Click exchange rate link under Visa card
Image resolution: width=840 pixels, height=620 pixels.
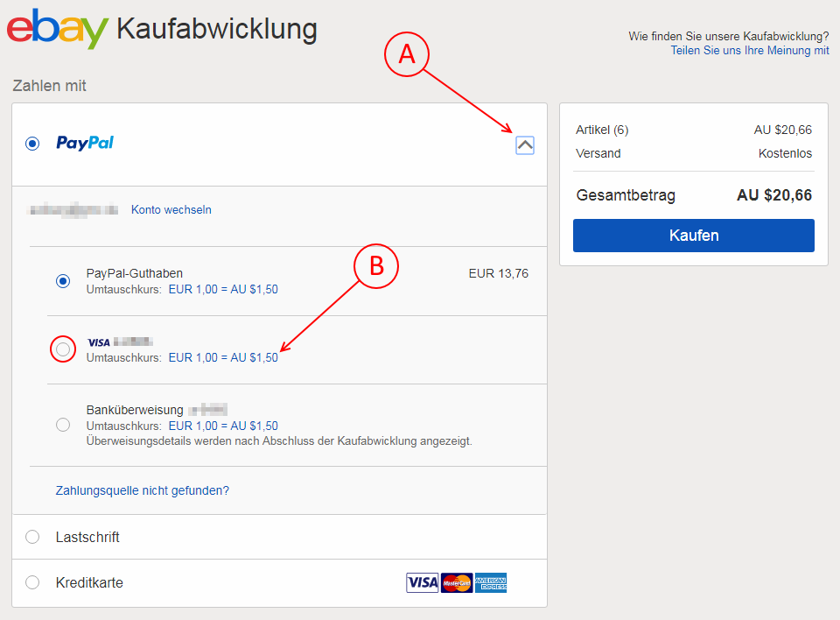(223, 357)
